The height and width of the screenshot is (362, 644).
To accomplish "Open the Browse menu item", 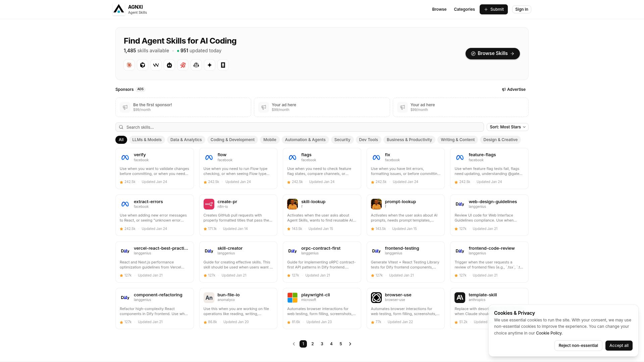I will (x=439, y=9).
